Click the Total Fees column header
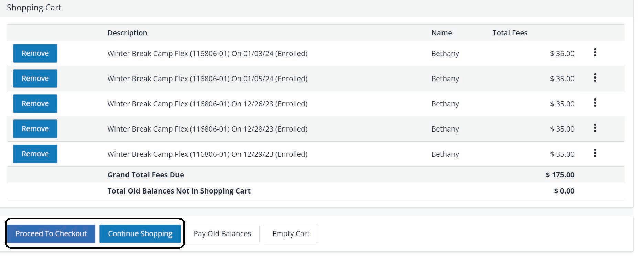 (510, 33)
